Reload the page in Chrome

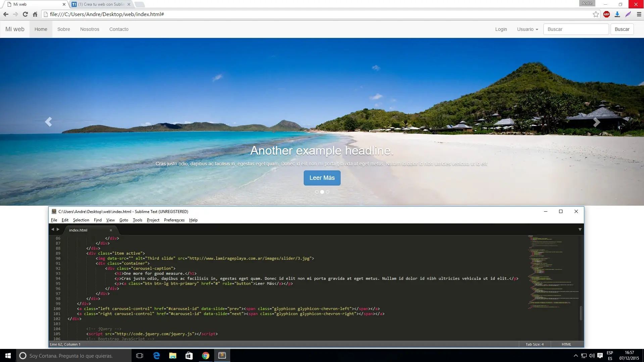point(25,14)
